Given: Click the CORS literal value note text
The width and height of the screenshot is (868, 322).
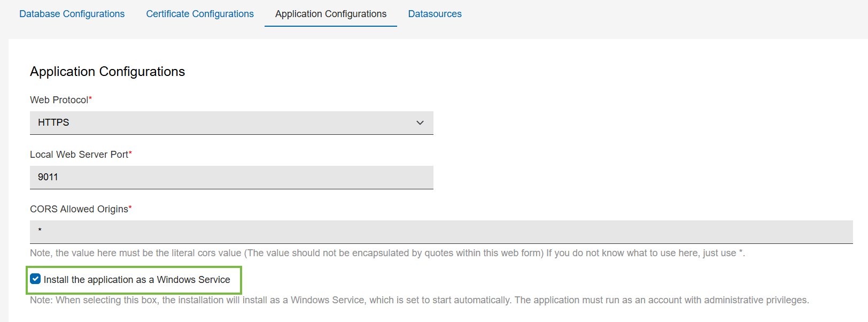Looking at the screenshot, I should click(x=387, y=253).
